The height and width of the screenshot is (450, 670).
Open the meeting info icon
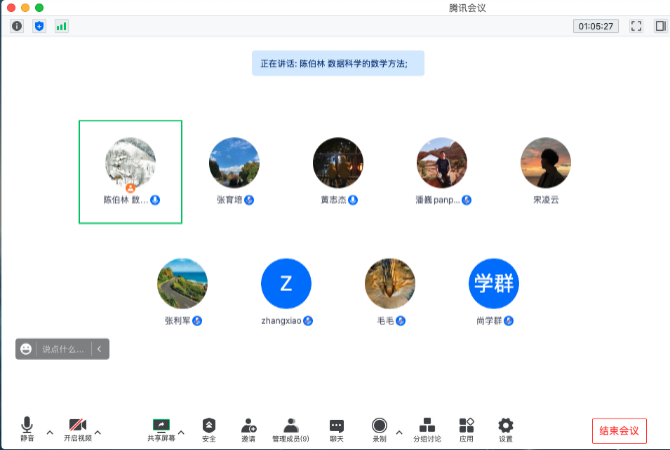point(17,26)
